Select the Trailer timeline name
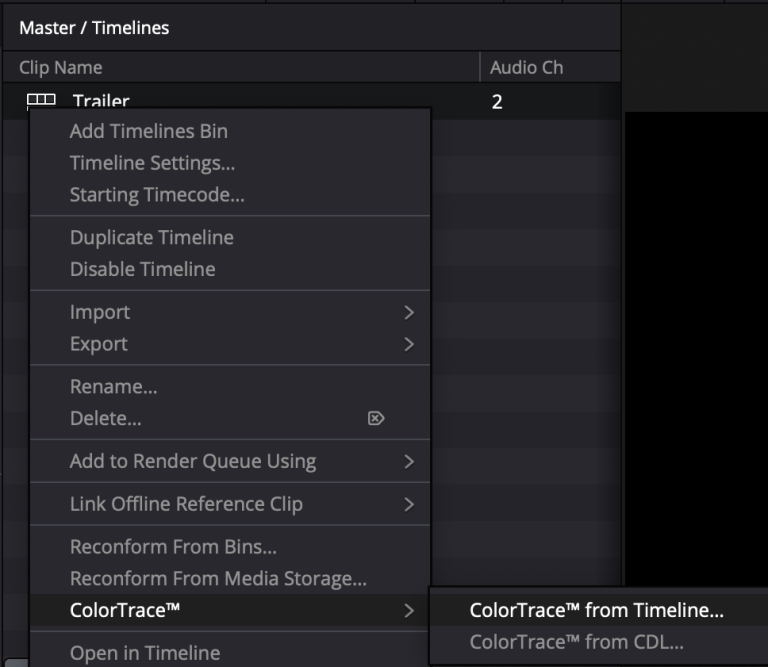768x667 pixels. click(x=101, y=101)
